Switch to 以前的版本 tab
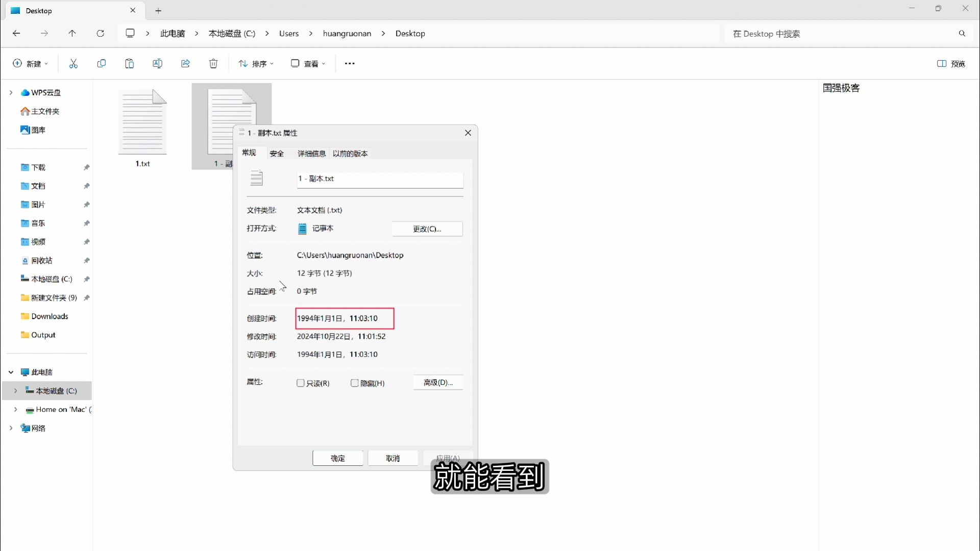This screenshot has width=980, height=551. point(350,154)
